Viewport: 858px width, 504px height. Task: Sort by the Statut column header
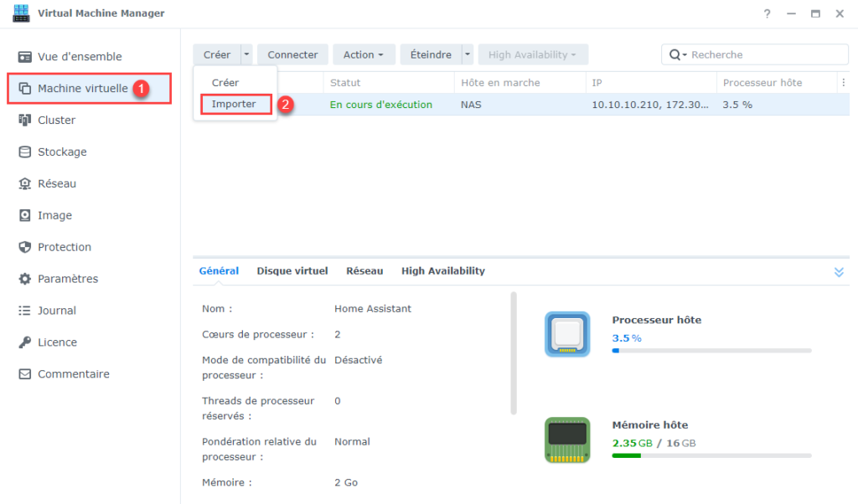click(389, 83)
